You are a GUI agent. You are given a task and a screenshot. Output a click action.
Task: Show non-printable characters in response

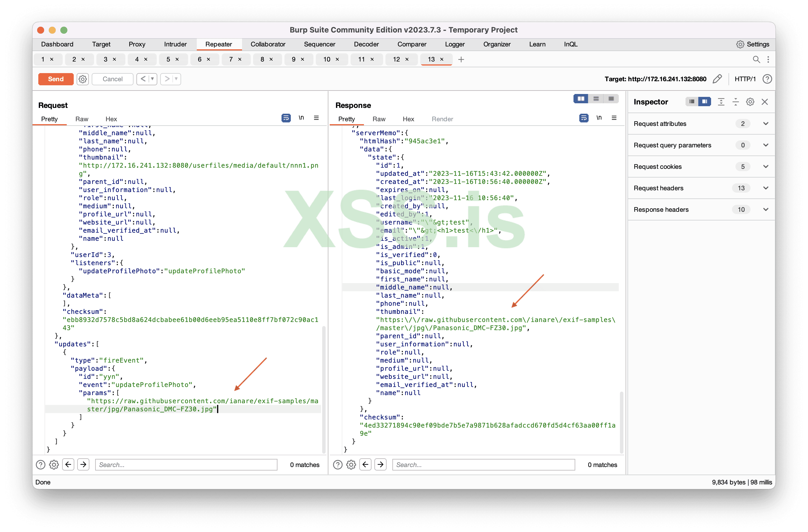(x=599, y=118)
